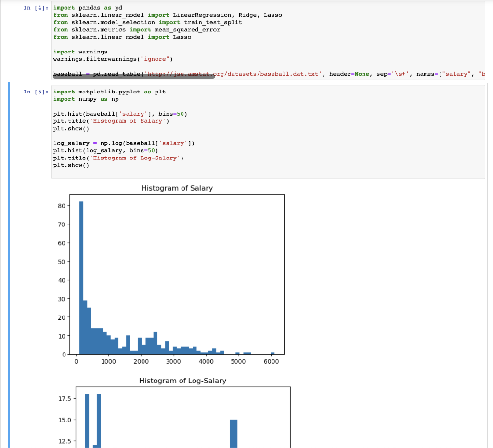Click the horizontal scrollbar under cell 4 code
This screenshot has width=493, height=448.
click(134, 77)
